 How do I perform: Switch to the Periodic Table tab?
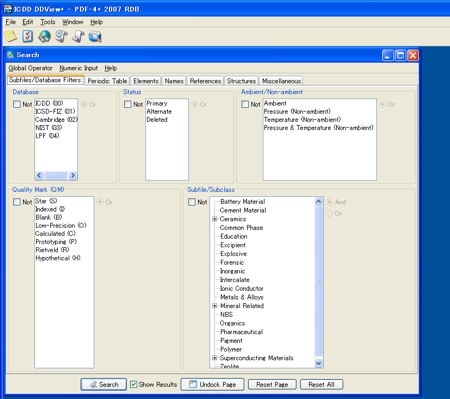(107, 81)
